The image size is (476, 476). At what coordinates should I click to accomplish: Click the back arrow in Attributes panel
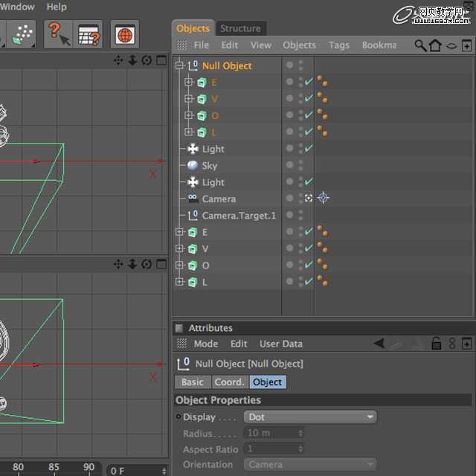click(379, 344)
